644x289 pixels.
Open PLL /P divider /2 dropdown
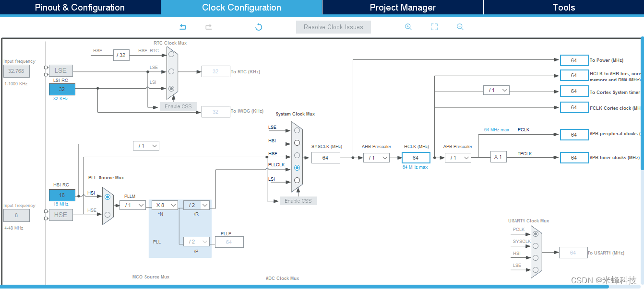196,242
